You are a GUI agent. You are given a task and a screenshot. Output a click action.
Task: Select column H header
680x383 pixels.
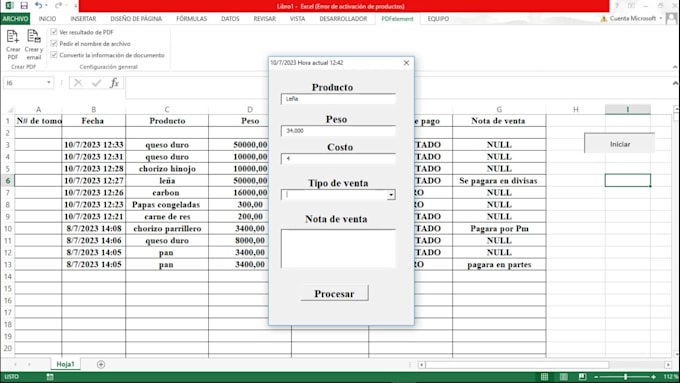click(x=575, y=109)
